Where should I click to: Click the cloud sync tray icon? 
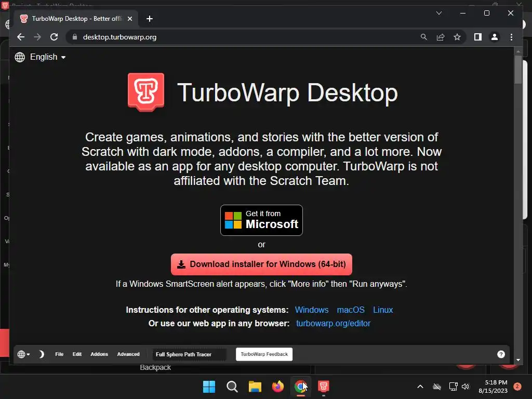click(x=437, y=387)
